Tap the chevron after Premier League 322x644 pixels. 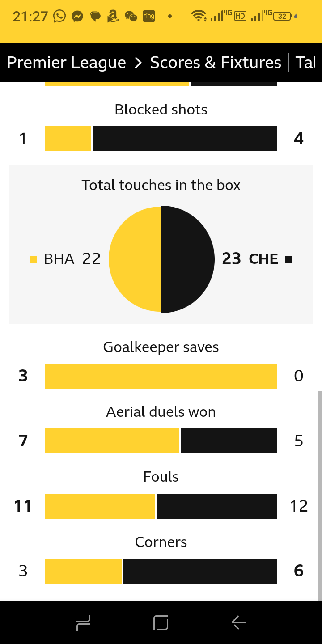coord(138,63)
